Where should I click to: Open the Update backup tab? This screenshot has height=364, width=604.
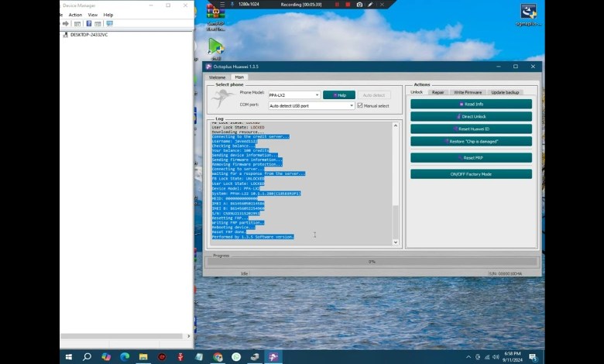(505, 92)
